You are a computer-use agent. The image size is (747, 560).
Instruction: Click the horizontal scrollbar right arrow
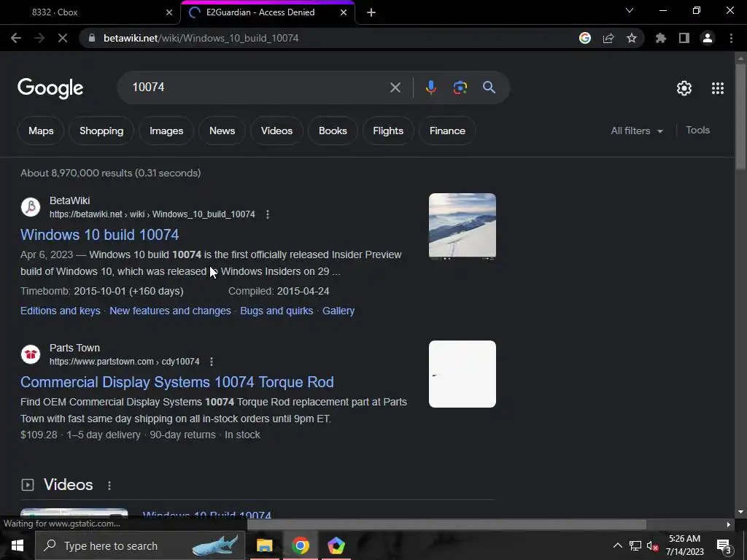[x=729, y=524]
